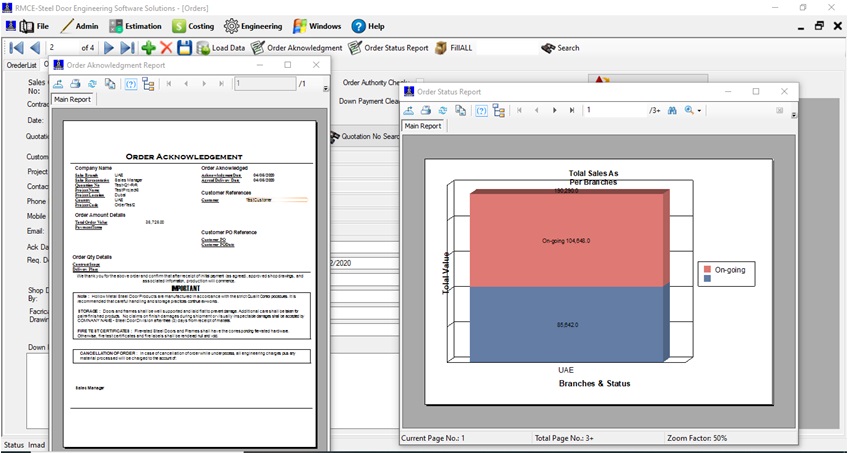Print report in Order Aknowledgment Report window
This screenshot has width=848, height=453.
point(75,84)
